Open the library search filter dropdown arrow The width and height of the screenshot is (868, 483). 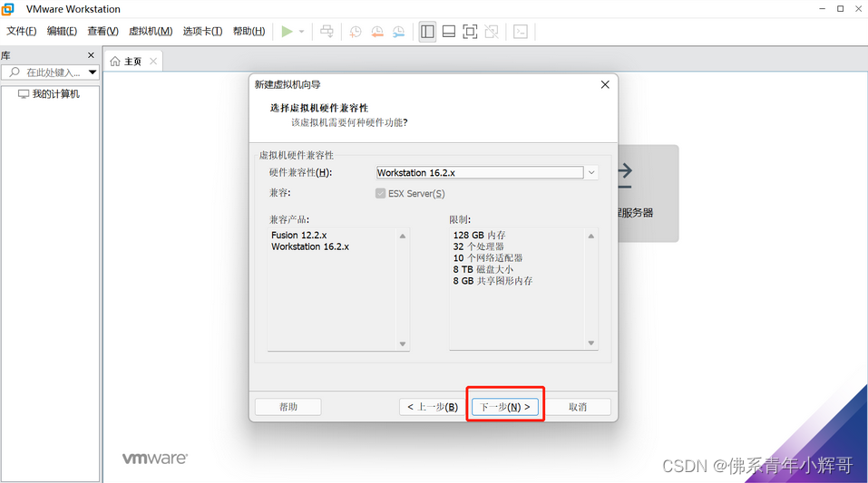93,72
